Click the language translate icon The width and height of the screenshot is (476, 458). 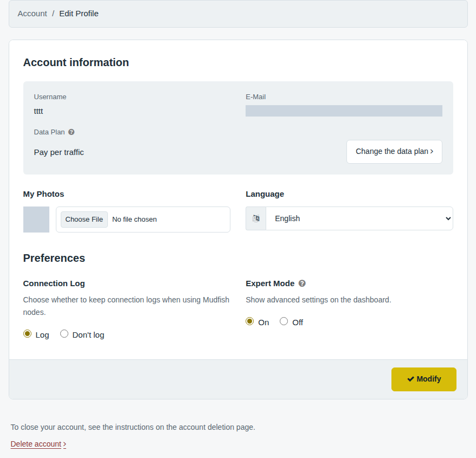click(256, 218)
